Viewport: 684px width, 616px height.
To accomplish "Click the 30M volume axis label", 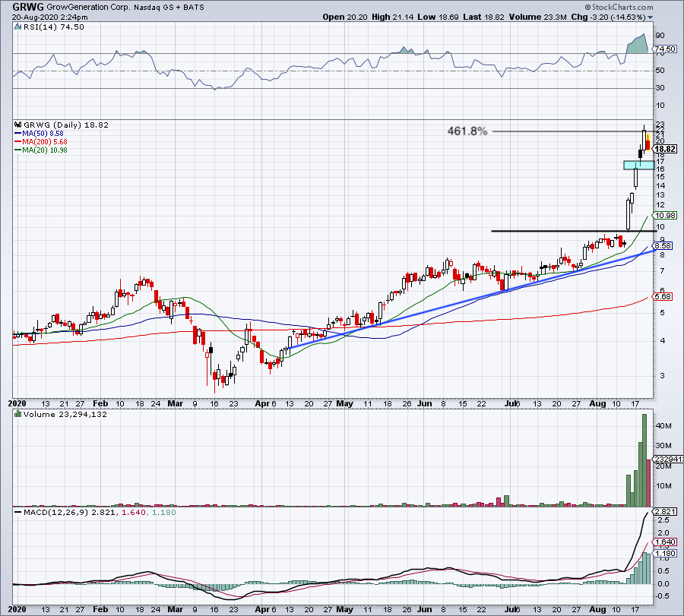I will (663, 446).
